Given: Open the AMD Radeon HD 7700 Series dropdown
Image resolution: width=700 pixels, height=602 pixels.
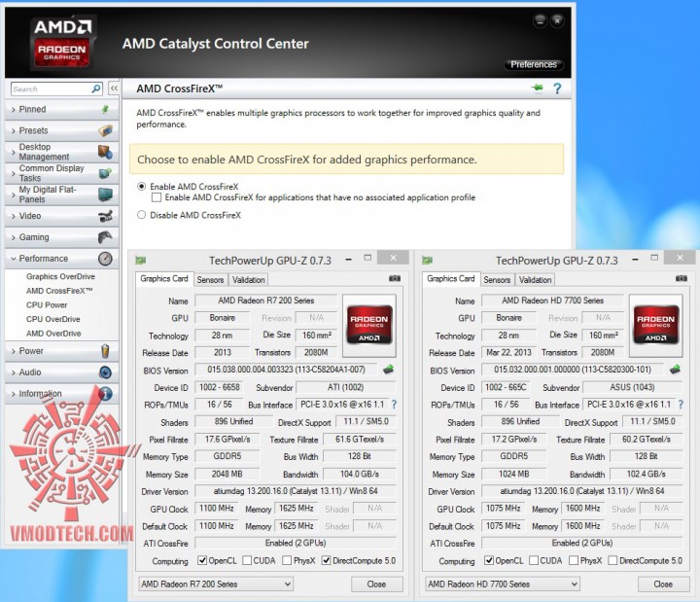Looking at the screenshot, I should click(503, 584).
